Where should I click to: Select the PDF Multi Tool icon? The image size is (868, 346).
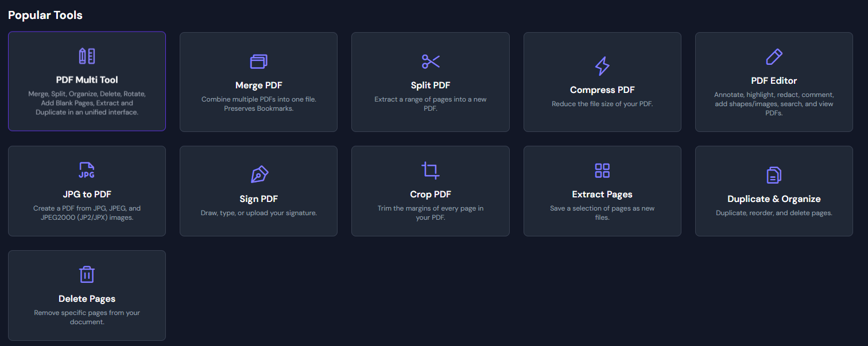[87, 55]
